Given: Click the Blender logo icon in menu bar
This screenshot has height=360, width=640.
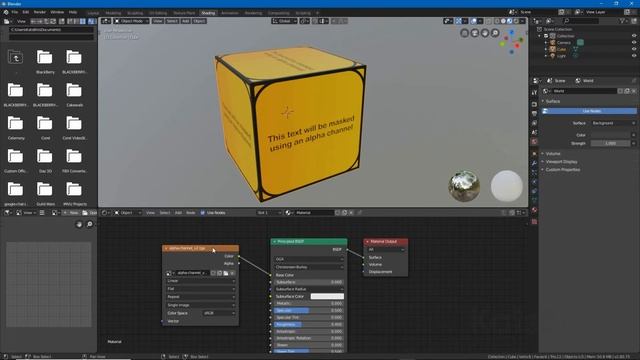Looking at the screenshot, I should point(6,12).
